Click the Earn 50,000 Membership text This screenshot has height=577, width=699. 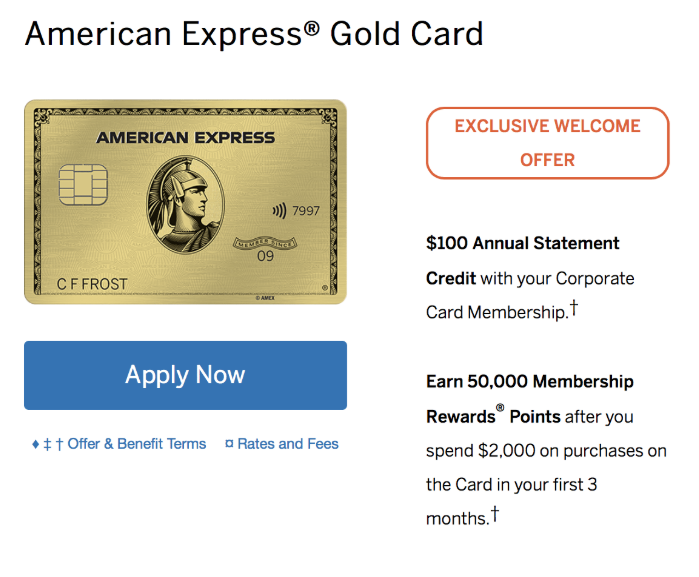click(529, 381)
